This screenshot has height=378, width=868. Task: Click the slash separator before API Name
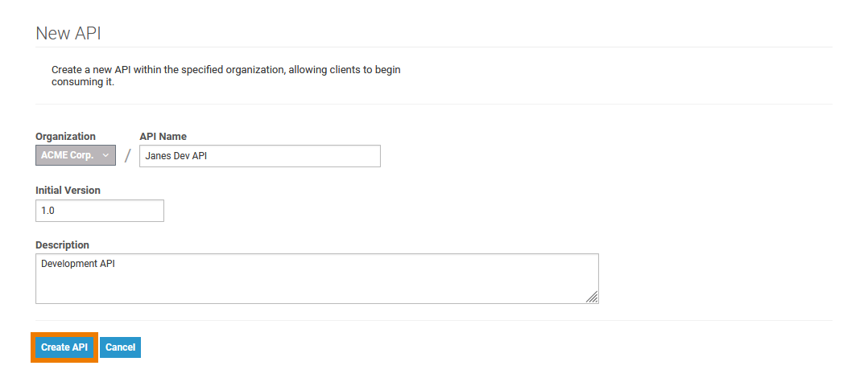[127, 156]
